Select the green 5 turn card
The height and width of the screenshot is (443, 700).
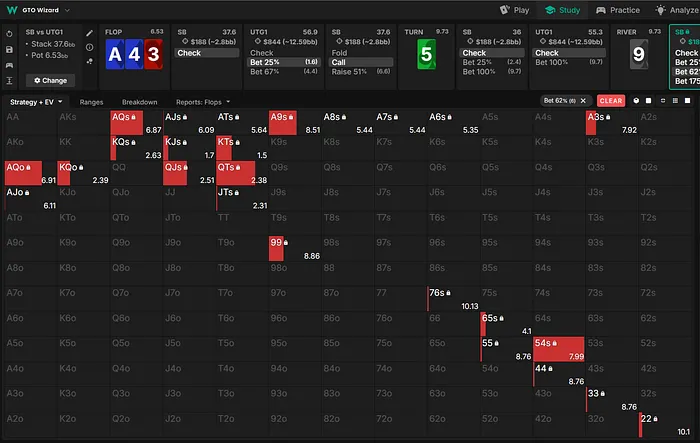426,54
